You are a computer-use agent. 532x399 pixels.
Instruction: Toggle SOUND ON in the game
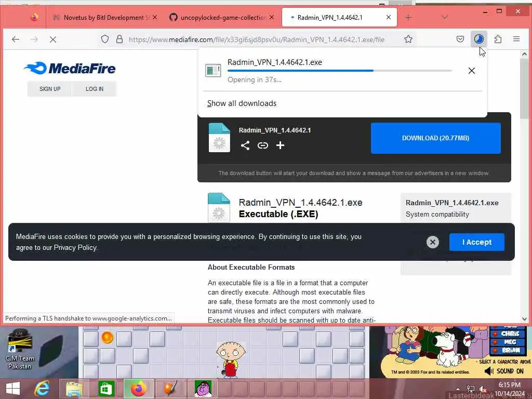point(504,371)
